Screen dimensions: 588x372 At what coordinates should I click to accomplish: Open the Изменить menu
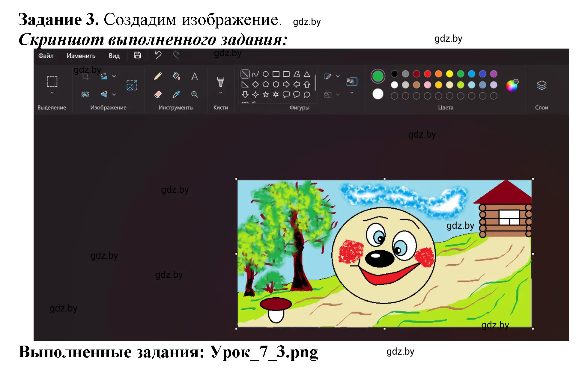click(x=81, y=56)
